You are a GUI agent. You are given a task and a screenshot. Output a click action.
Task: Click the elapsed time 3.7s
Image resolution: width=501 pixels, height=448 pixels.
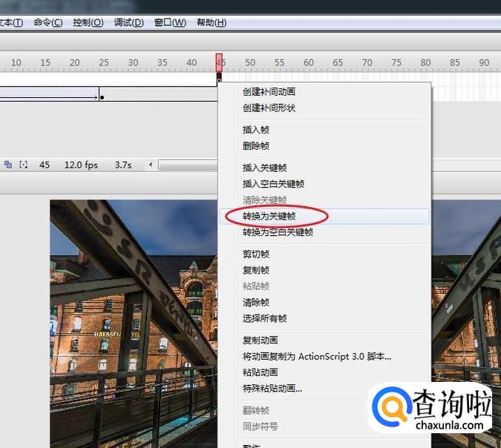click(x=123, y=165)
